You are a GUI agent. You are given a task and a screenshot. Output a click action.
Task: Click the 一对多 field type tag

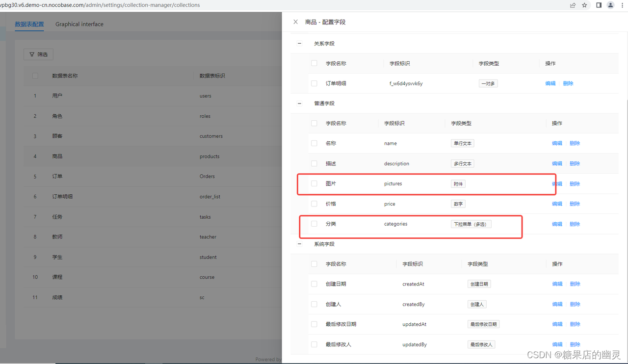tap(488, 83)
